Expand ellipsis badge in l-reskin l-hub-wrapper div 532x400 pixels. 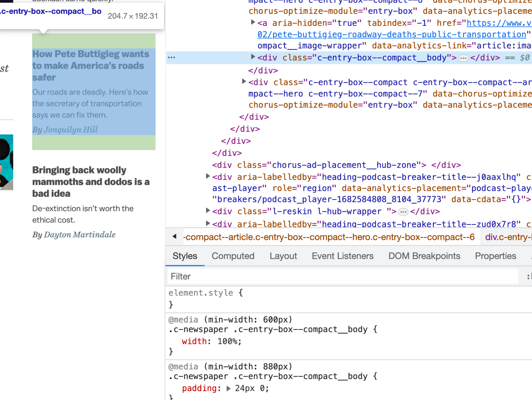(403, 212)
